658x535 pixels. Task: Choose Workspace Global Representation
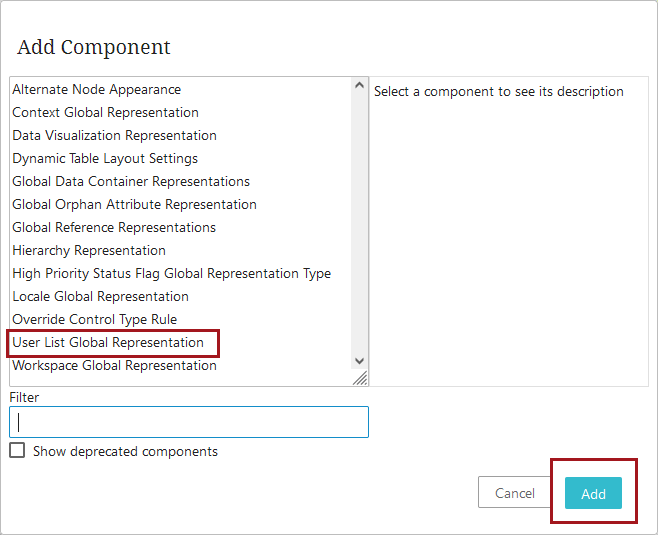point(114,366)
